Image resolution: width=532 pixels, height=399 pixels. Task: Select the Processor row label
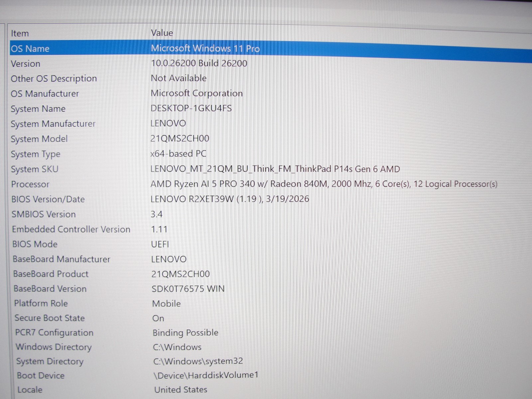30,184
